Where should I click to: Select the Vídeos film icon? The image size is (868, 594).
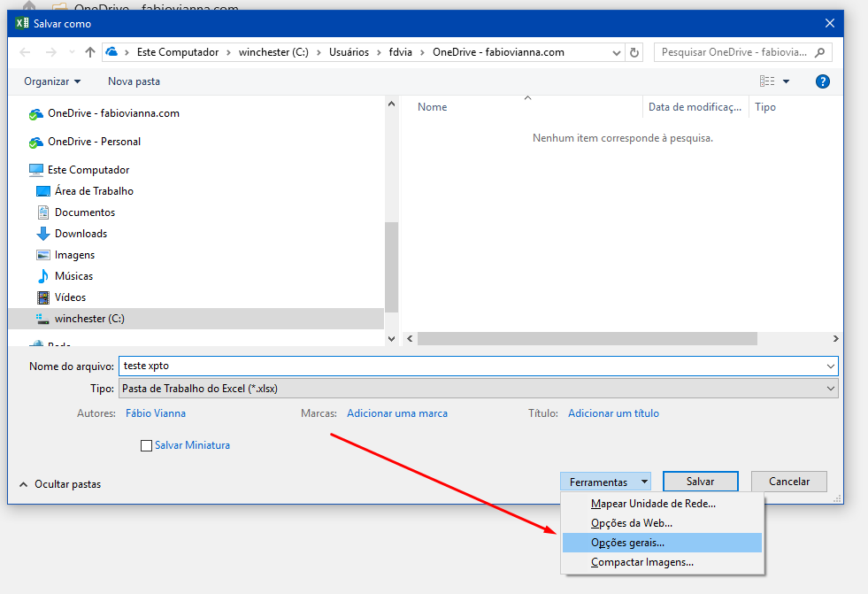(x=42, y=297)
